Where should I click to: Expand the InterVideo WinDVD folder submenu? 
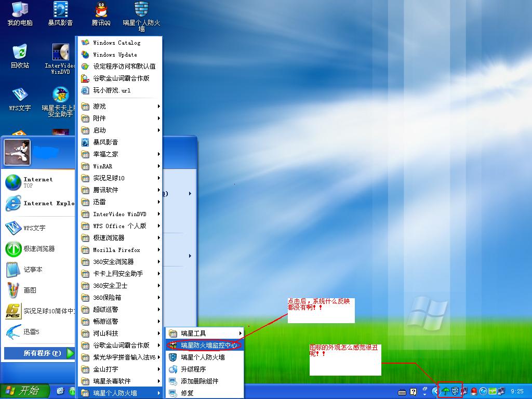point(120,214)
